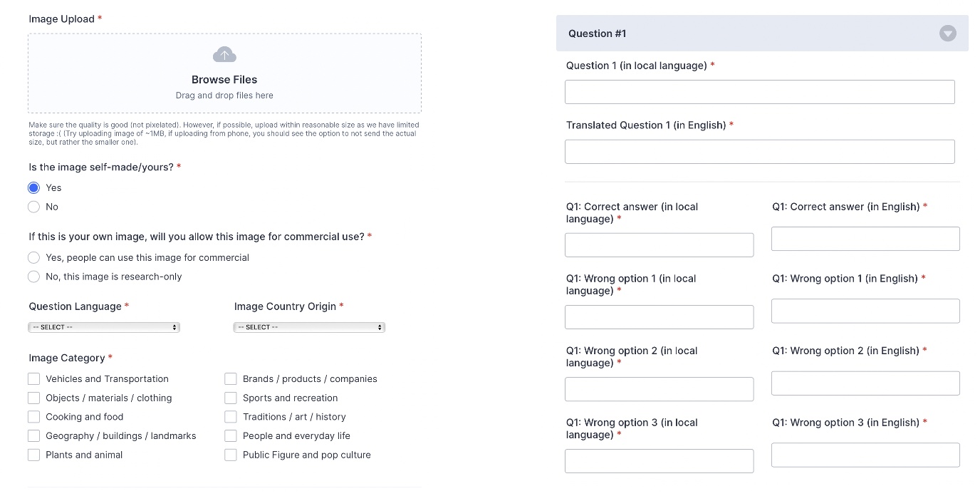Check the Plants and animal category
Viewport: 980px width, 496px height.
pyautogui.click(x=33, y=455)
